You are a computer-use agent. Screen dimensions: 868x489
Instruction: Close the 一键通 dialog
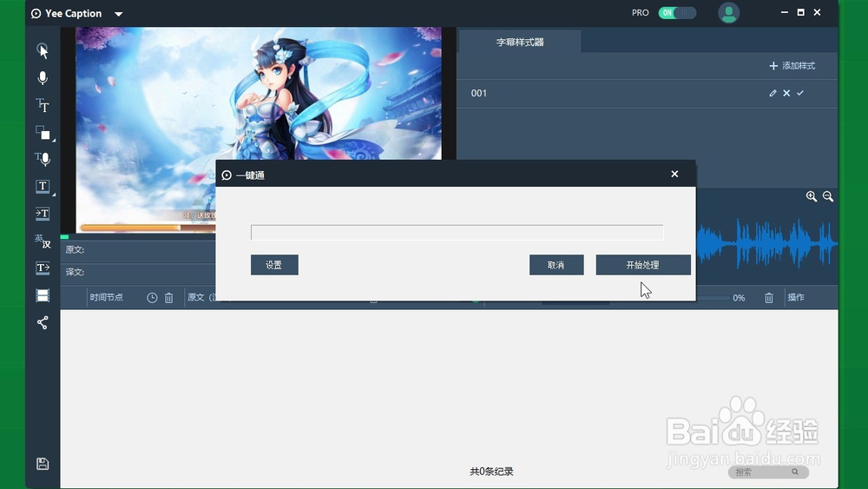[x=674, y=174]
